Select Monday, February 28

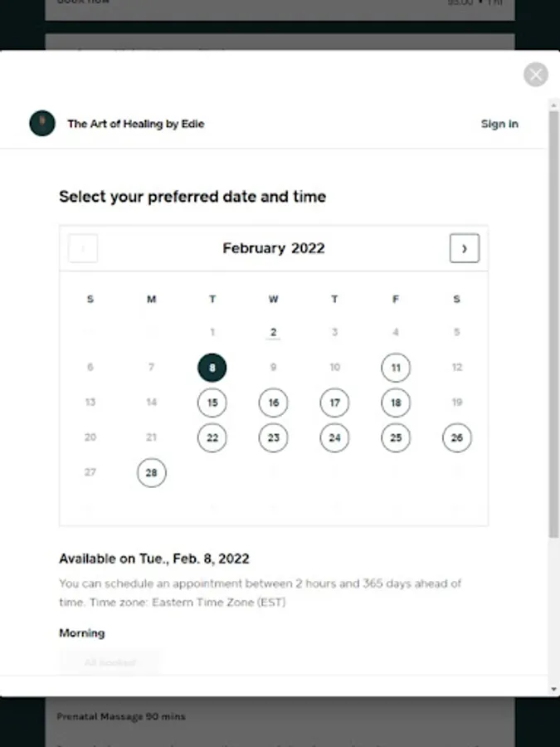pyautogui.click(x=152, y=472)
